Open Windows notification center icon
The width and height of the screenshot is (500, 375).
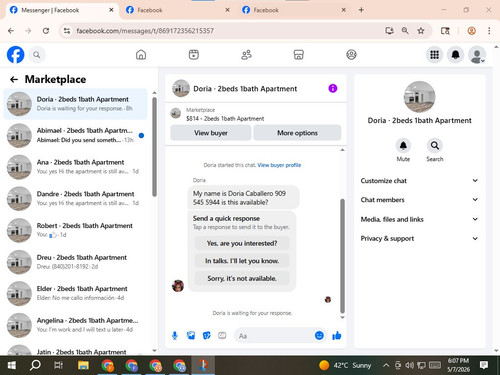click(x=484, y=365)
